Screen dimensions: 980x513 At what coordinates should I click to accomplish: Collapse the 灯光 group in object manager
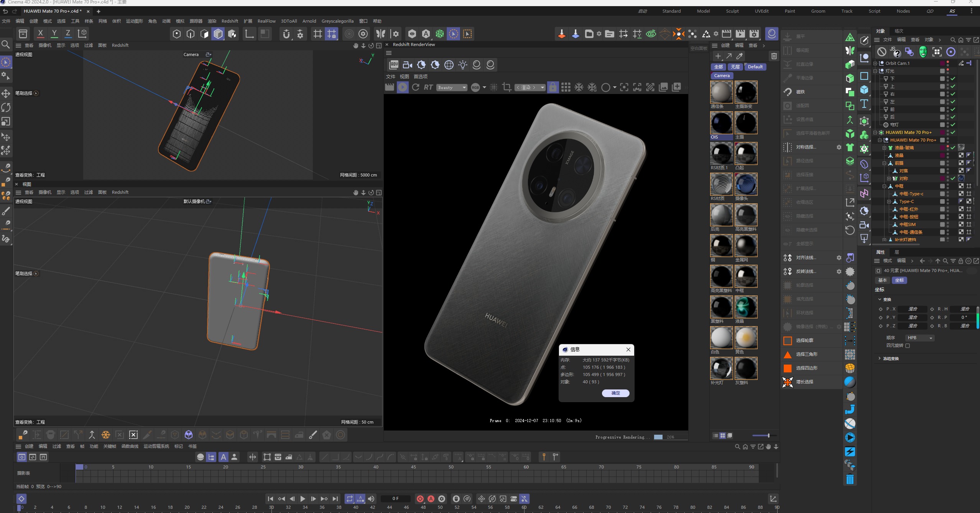point(875,71)
